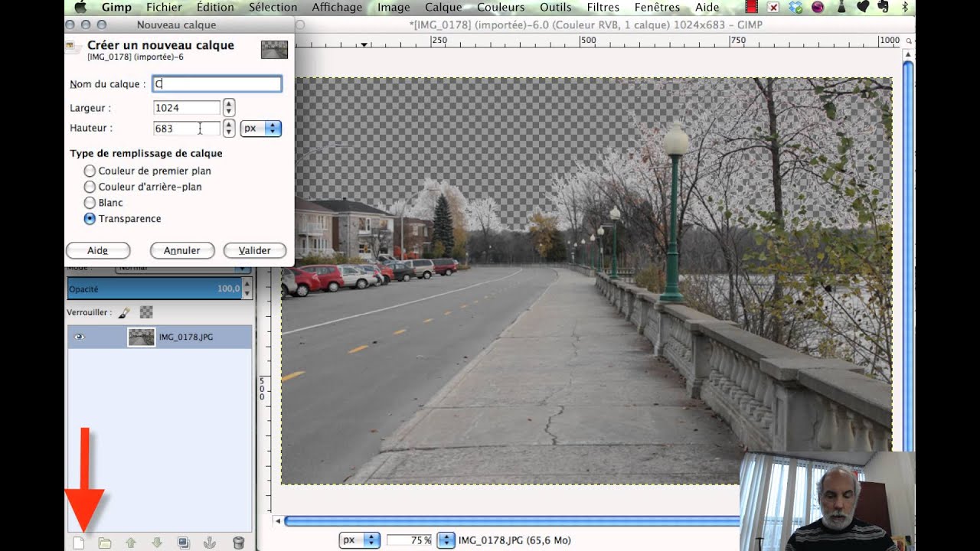The width and height of the screenshot is (980, 551).
Task: Click the Annuler button
Action: (x=182, y=250)
